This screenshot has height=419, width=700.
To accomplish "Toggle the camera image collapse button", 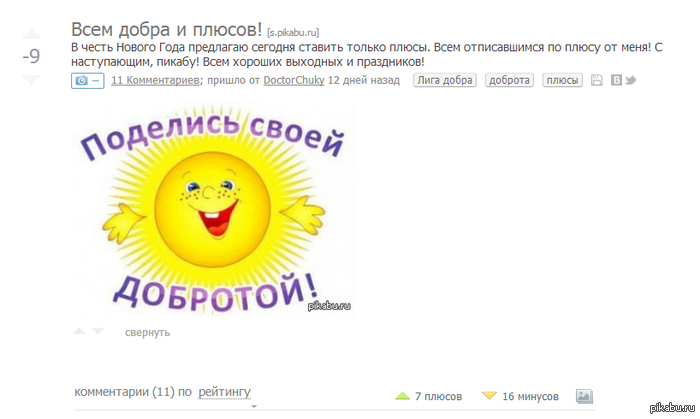I will pos(88,81).
